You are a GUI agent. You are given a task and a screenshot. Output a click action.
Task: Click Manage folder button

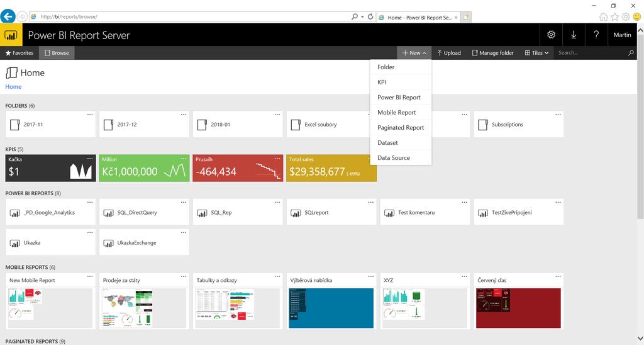coord(493,53)
